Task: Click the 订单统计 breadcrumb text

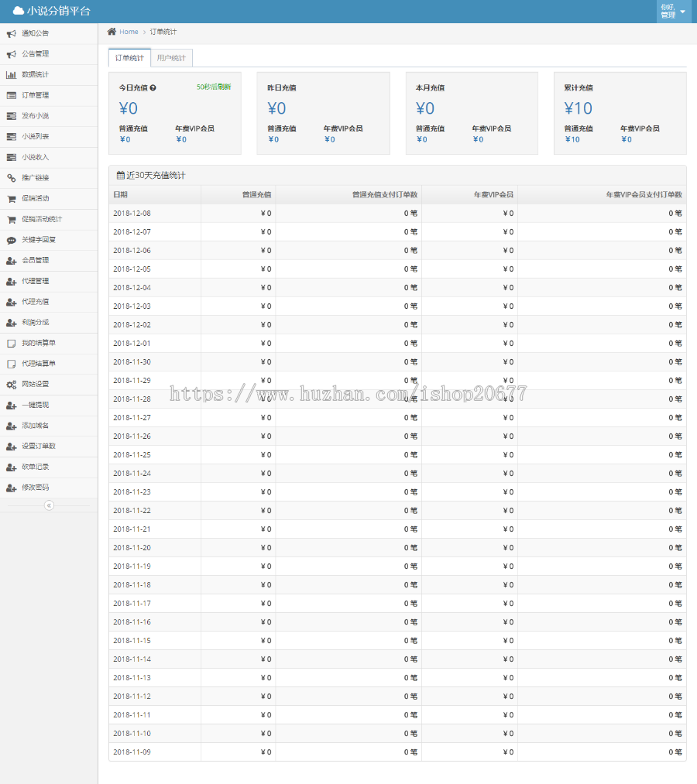Action: point(163,32)
